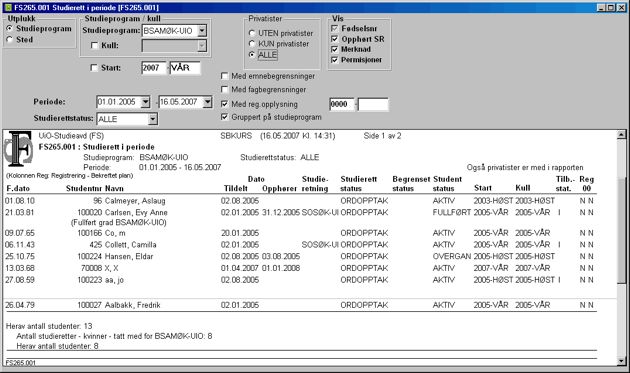Open the disabled Kull dropdown arrow
The image size is (630, 373).
(x=202, y=46)
